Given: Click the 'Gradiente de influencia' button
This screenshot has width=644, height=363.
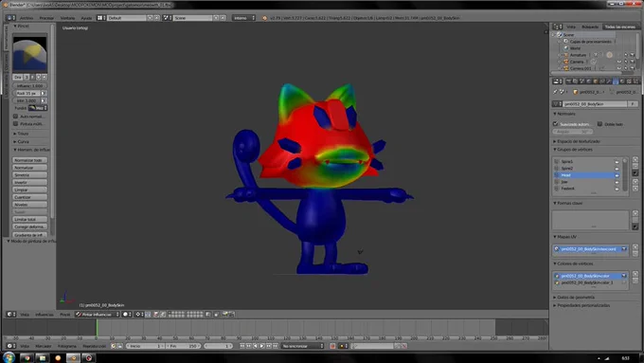Looking at the screenshot, I should pos(29,235).
